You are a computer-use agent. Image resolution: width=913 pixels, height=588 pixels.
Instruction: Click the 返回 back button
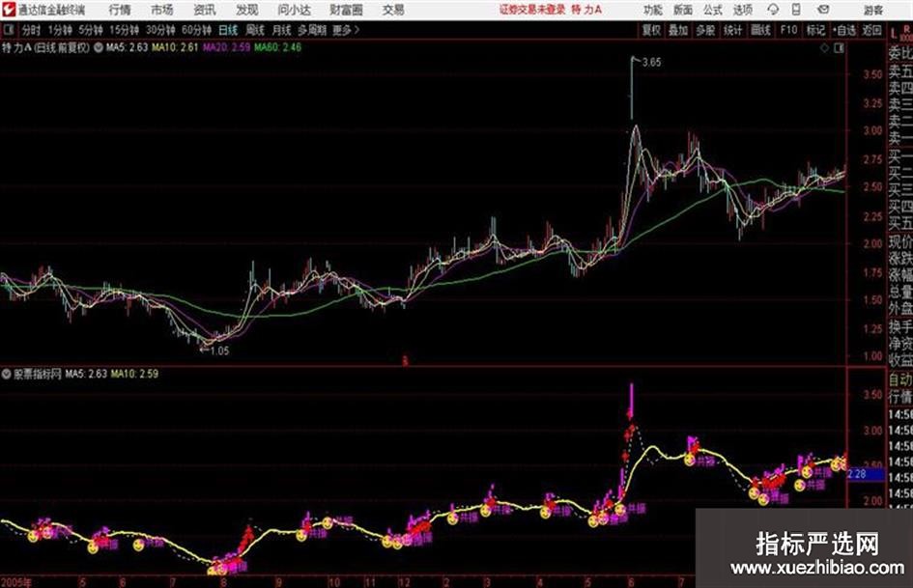coord(871,30)
